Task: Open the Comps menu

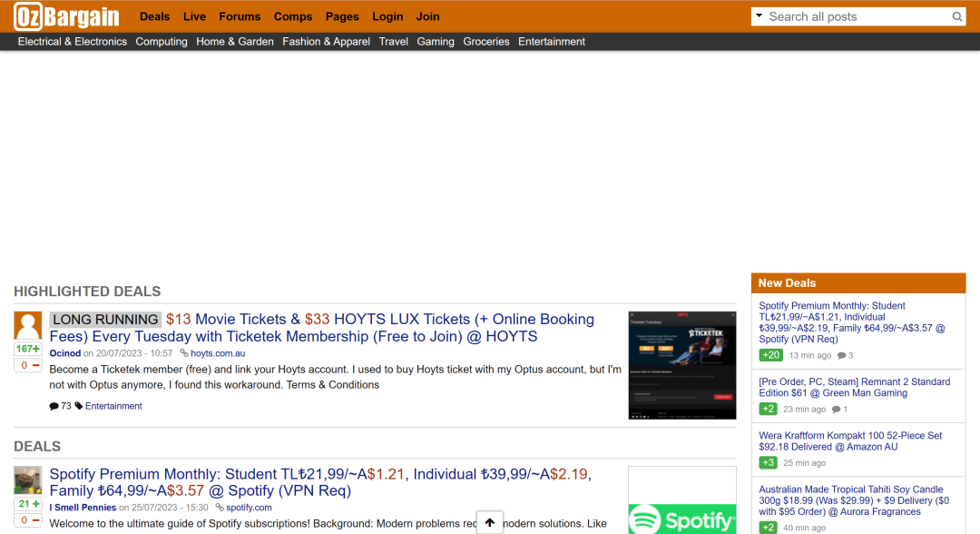Action: tap(292, 17)
